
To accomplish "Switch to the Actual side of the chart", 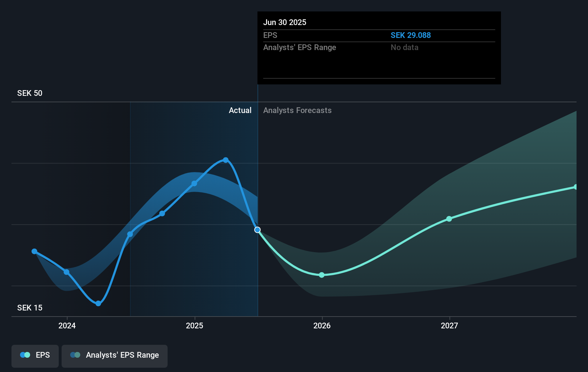I will pyautogui.click(x=240, y=111).
